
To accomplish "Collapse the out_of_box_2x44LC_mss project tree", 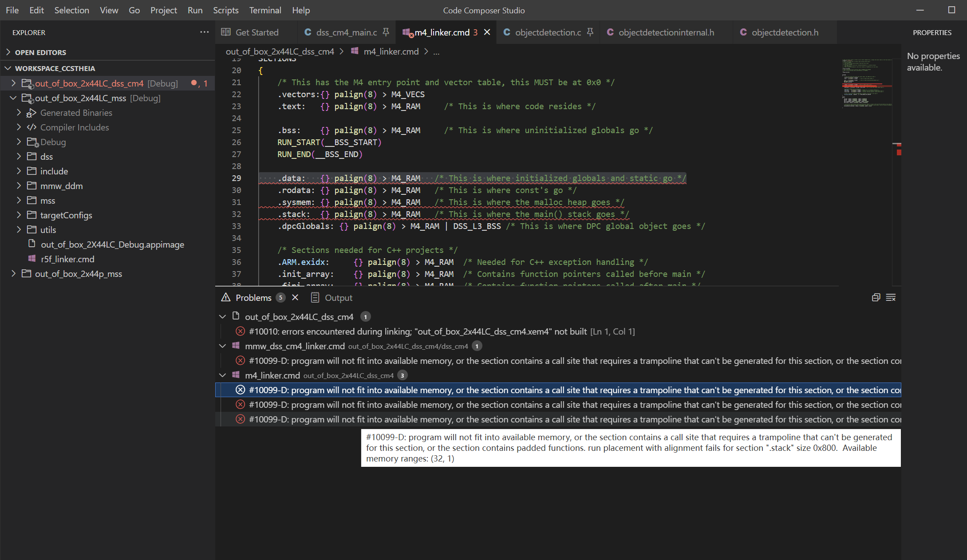I will (x=13, y=98).
